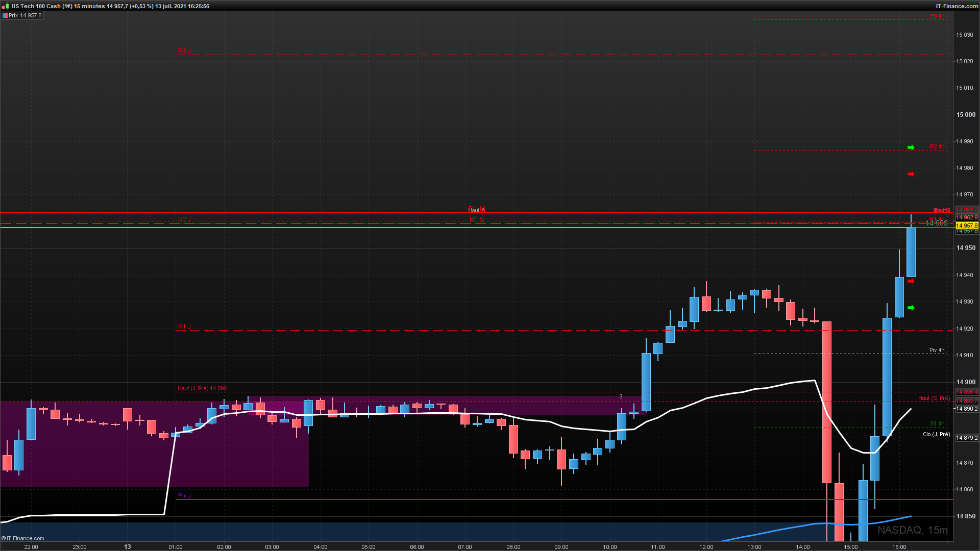Click the red arrow near 14 940
Screen dimensions: 980x551
coord(911,281)
